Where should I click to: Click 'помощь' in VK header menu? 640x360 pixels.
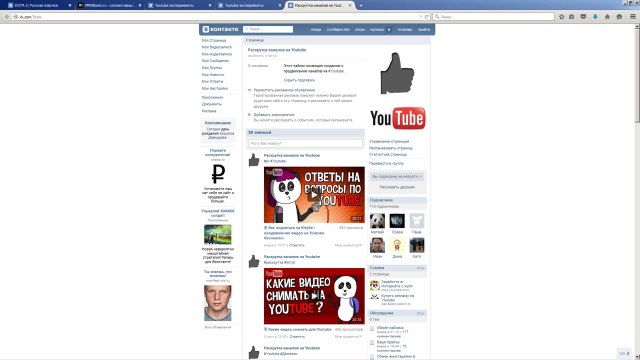[x=404, y=29]
